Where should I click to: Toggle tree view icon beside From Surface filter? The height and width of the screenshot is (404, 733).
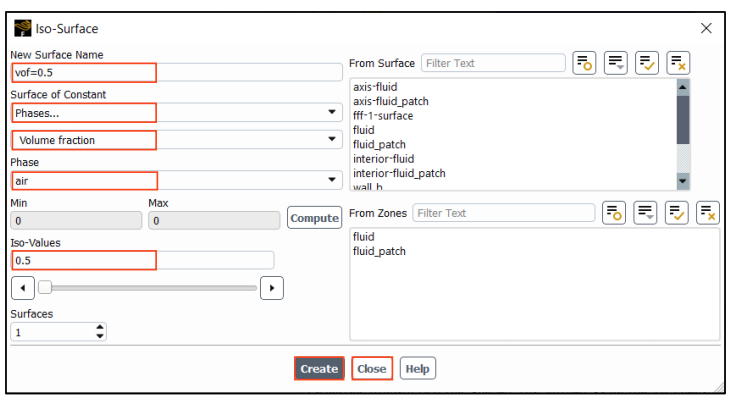coord(584,63)
